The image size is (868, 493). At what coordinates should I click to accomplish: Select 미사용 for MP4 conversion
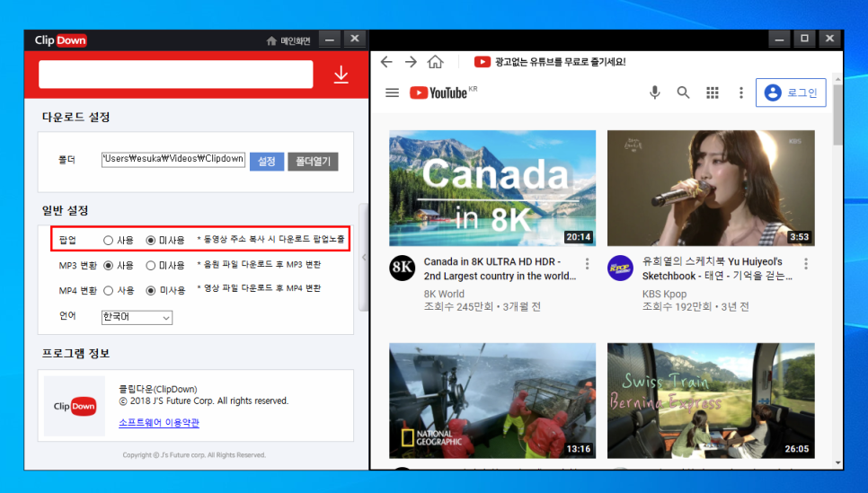tap(151, 290)
